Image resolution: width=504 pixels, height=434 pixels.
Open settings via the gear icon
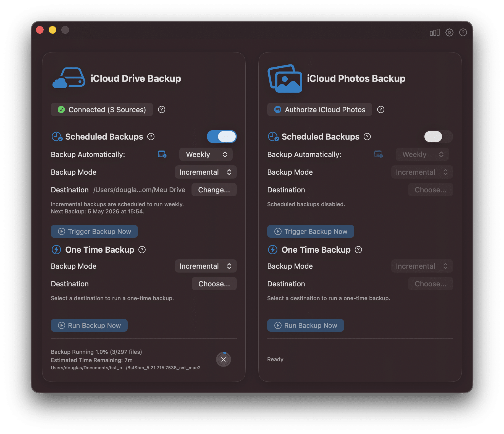449,33
